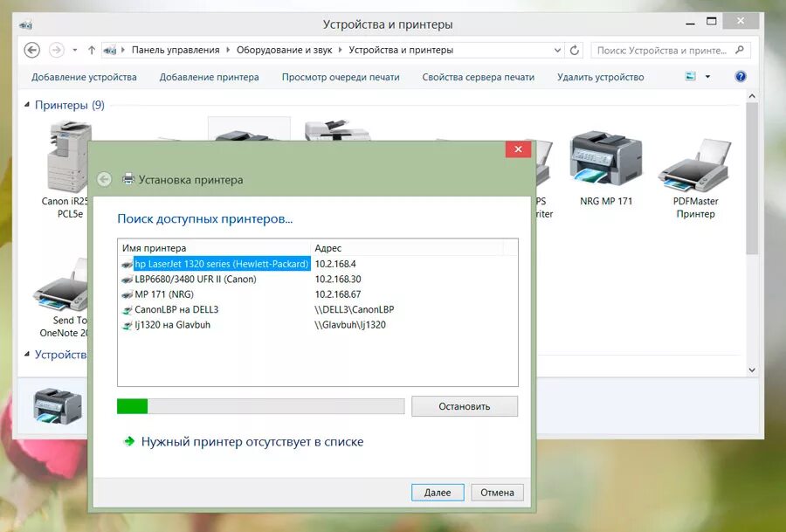Viewport: 786px width, 532px height.
Task: Click address '10.2.168.67'
Action: click(338, 294)
